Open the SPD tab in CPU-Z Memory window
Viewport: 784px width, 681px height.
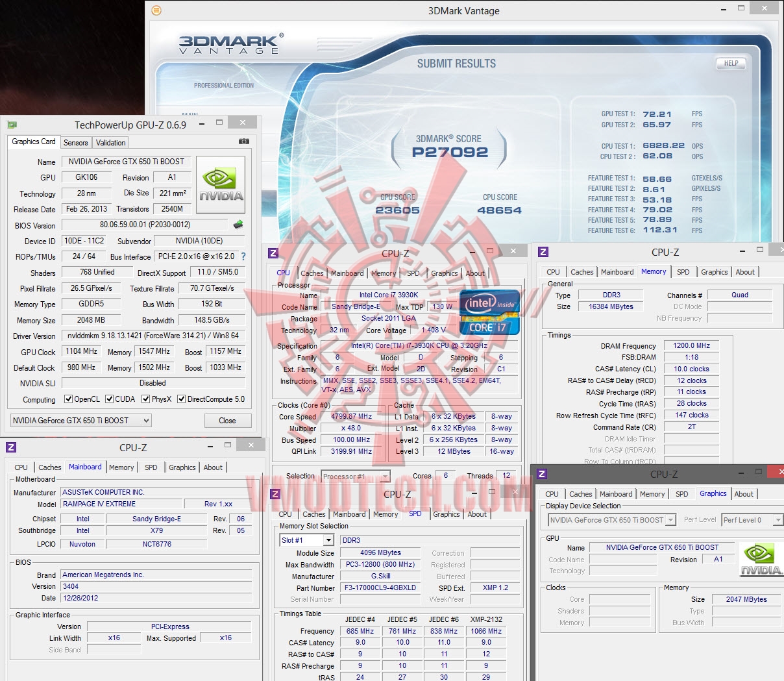pos(683,272)
